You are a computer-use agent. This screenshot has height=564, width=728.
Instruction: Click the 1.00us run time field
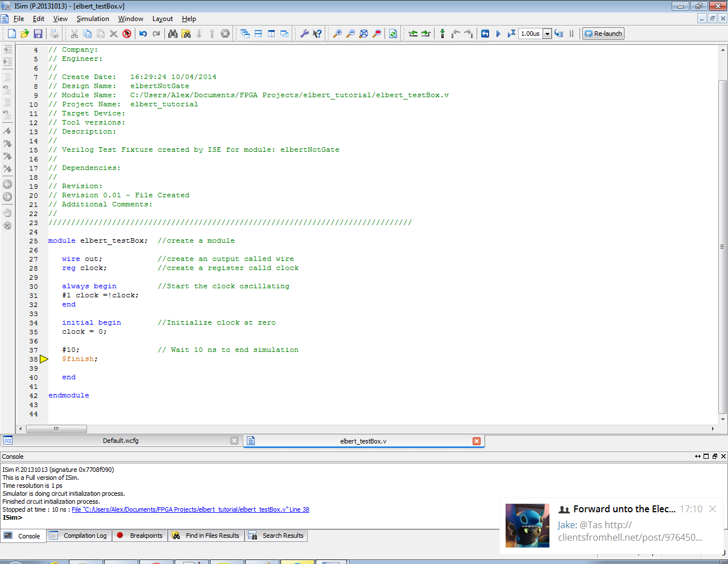click(531, 34)
